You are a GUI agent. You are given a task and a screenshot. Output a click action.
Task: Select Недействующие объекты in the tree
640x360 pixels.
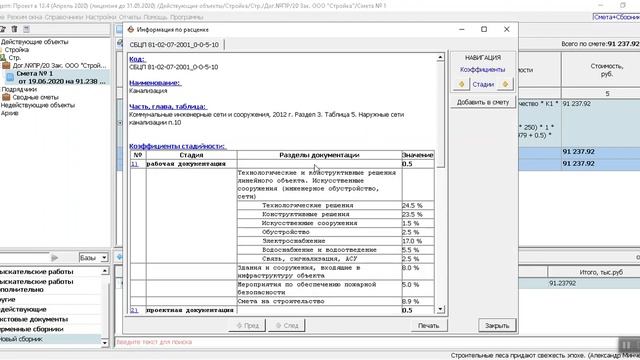click(38, 105)
